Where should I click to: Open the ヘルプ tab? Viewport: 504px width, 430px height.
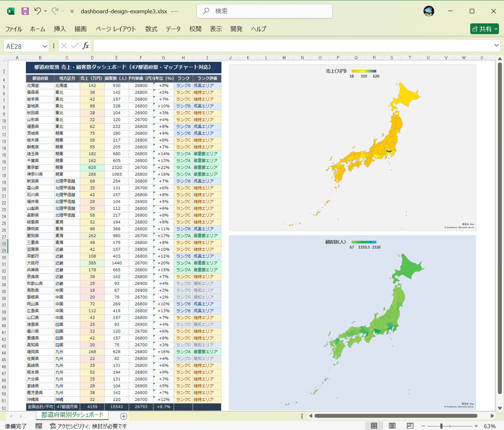258,29
